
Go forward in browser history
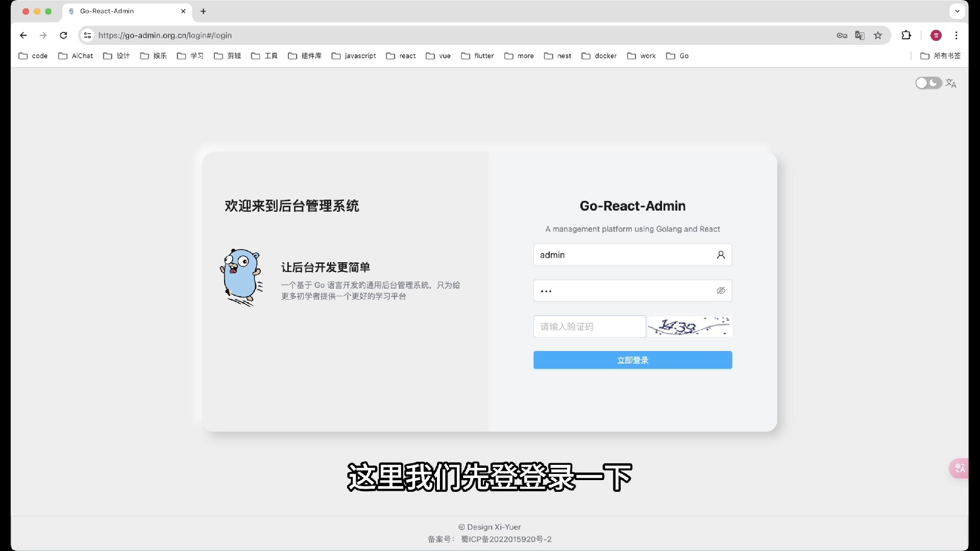(x=43, y=35)
